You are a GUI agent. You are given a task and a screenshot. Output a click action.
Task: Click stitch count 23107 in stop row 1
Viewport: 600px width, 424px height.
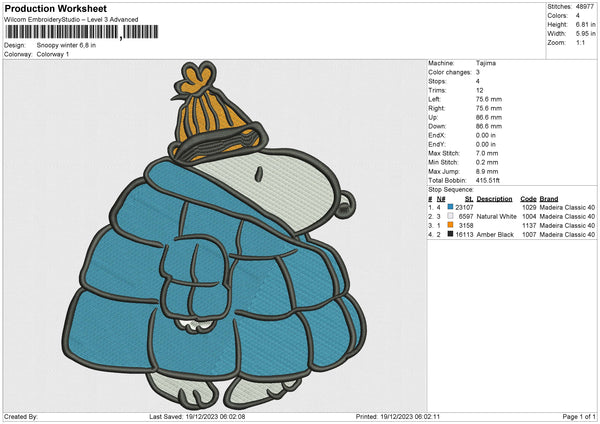click(x=464, y=207)
